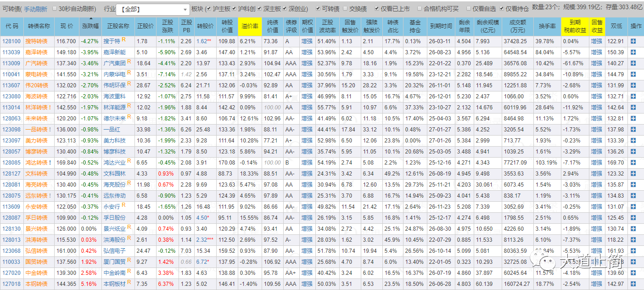This screenshot has height=290, width=644.
Task: Uncheck the 沪主板 board checkbox
Action: [x=208, y=9]
